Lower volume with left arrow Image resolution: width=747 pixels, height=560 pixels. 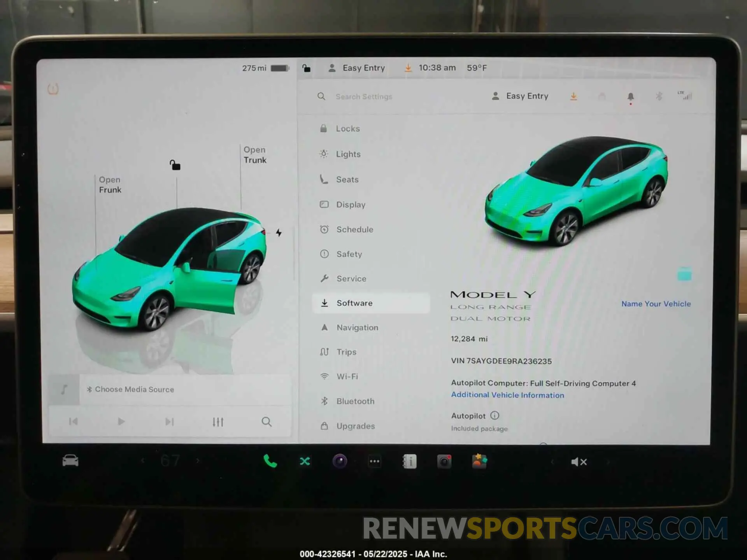552,462
